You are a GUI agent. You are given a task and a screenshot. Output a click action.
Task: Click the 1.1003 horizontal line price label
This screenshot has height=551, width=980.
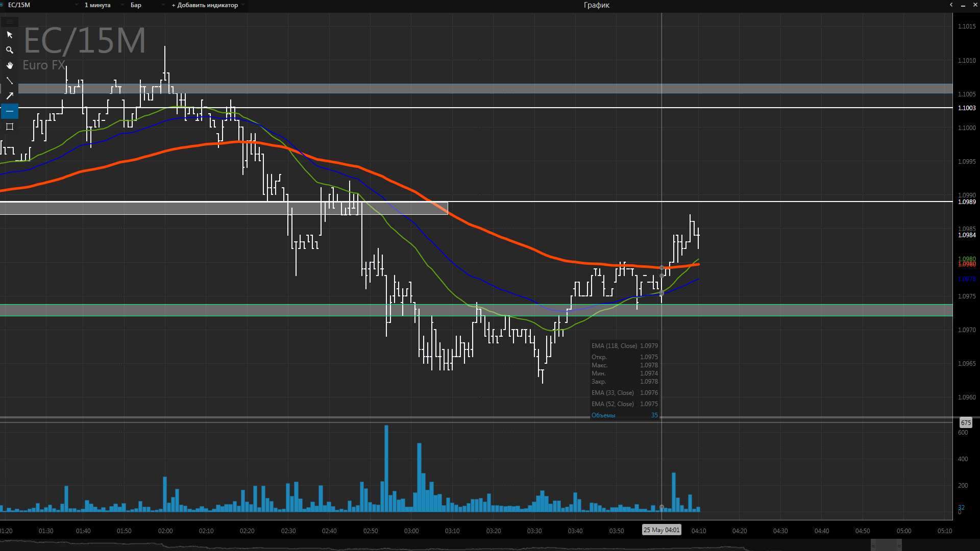point(967,108)
